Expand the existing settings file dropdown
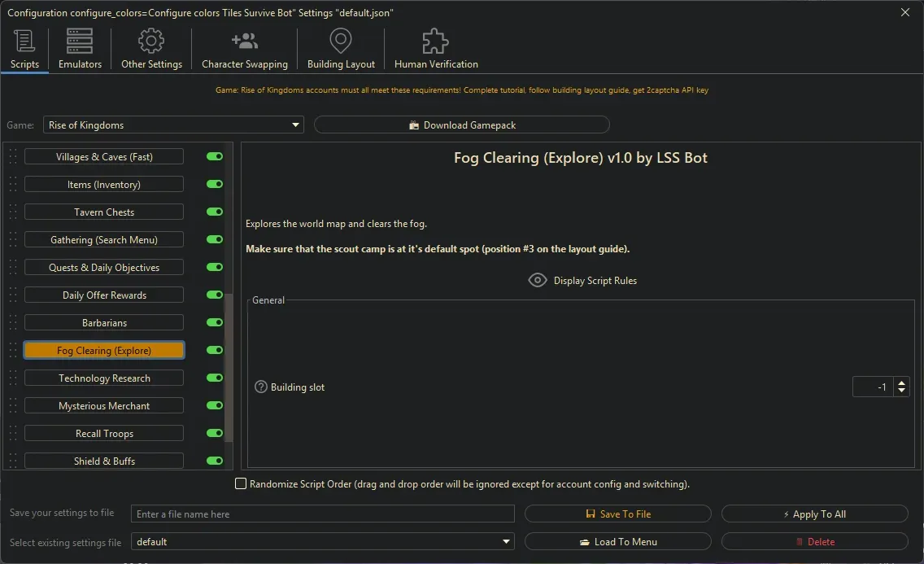The image size is (924, 564). [507, 541]
